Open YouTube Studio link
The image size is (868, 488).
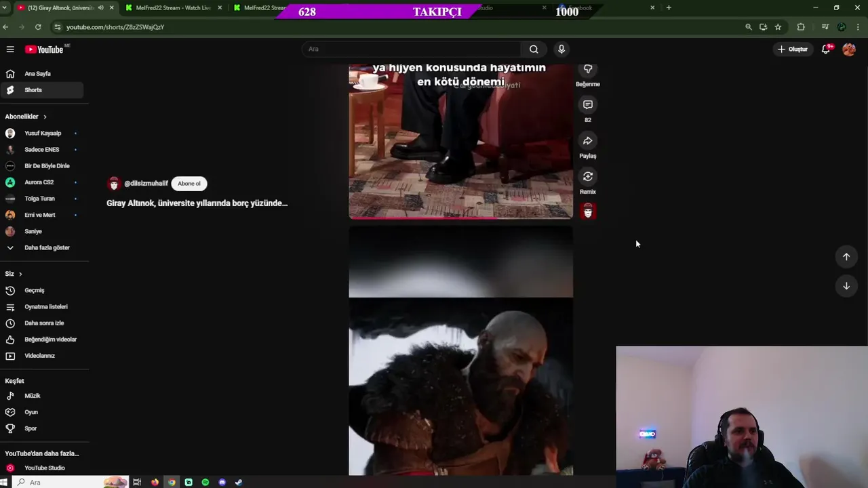coord(41,468)
